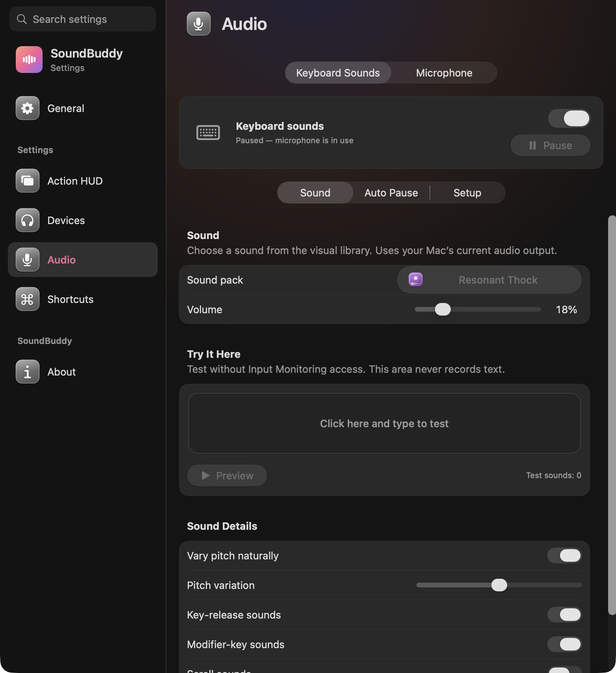Image resolution: width=616 pixels, height=673 pixels.
Task: Click the Resonant Thock sound pack icon
Action: tap(416, 280)
